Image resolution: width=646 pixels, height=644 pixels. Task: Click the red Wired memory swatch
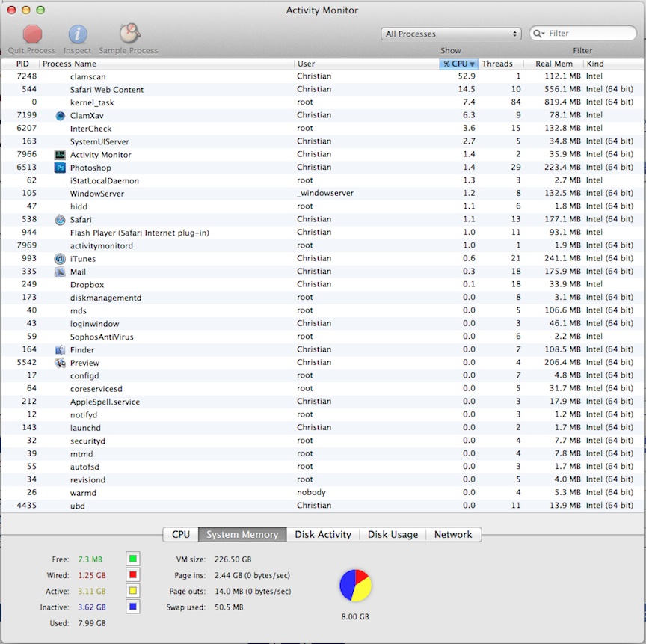point(132,574)
